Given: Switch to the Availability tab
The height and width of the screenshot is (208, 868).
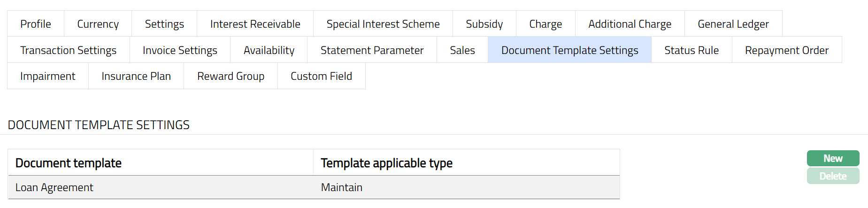Looking at the screenshot, I should (x=269, y=50).
